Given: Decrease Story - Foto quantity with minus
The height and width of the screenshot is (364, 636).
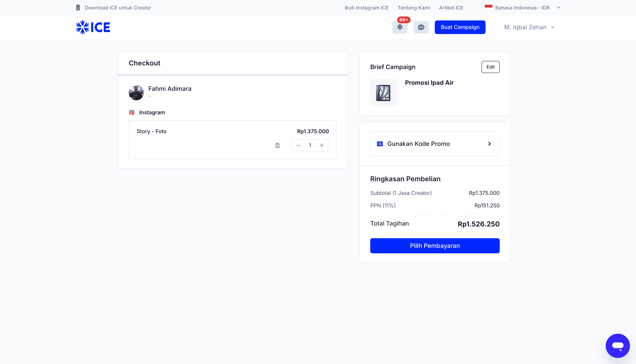Looking at the screenshot, I should point(298,145).
